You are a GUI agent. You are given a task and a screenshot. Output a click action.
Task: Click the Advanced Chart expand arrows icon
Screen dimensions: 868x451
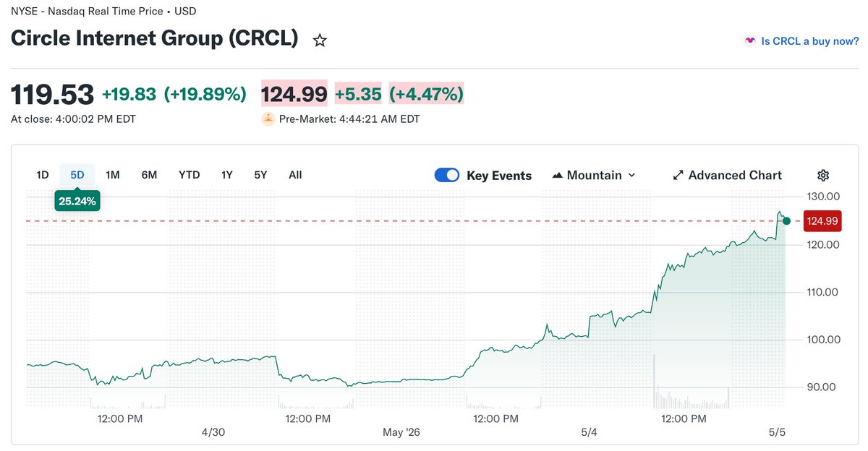(678, 175)
